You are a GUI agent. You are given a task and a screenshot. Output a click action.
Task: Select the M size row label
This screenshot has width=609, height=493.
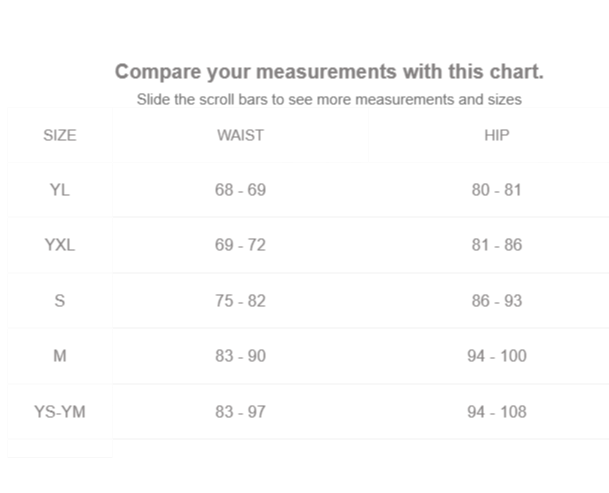tap(60, 356)
